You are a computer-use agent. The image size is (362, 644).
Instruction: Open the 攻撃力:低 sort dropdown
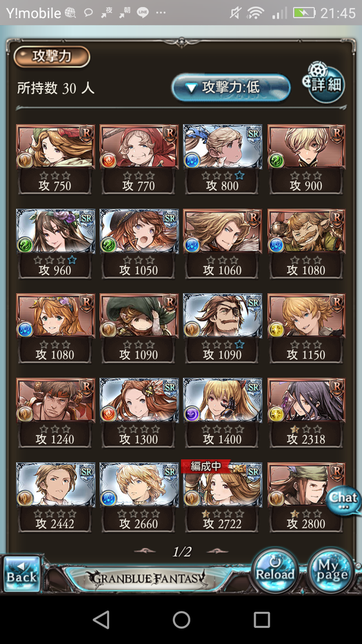(231, 87)
